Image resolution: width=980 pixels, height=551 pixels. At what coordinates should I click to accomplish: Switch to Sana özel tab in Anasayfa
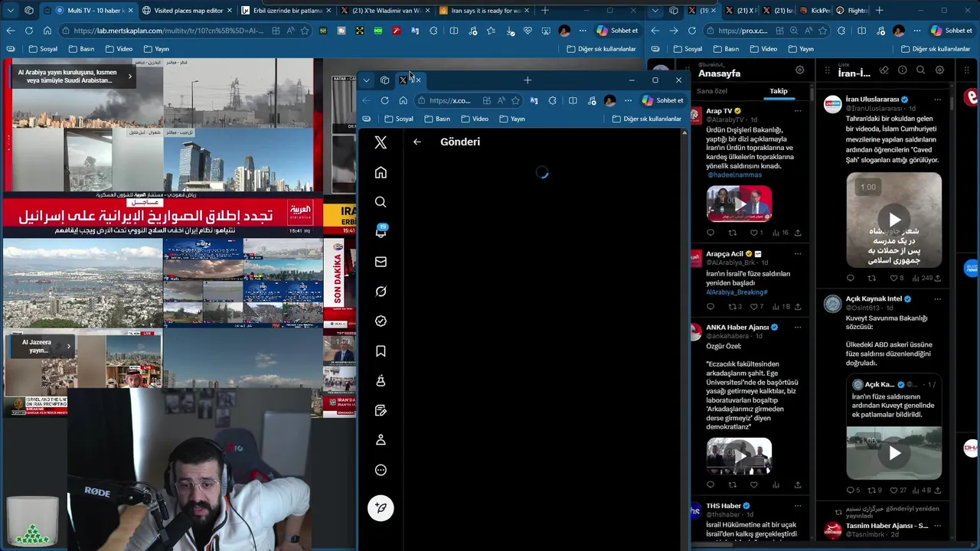[712, 91]
